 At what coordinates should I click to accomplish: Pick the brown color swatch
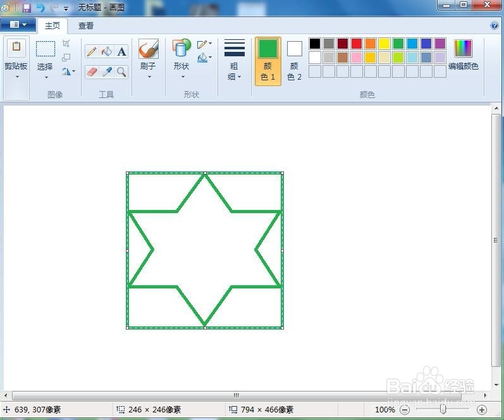coord(343,58)
